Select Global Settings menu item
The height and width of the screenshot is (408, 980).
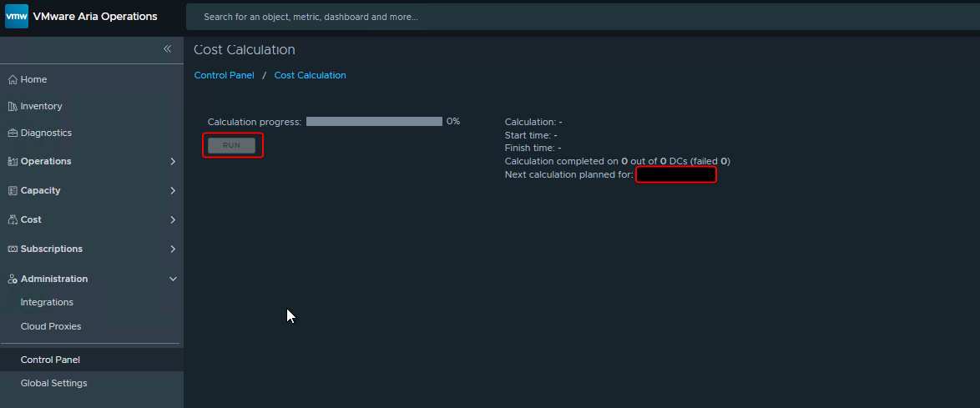pyautogui.click(x=53, y=384)
